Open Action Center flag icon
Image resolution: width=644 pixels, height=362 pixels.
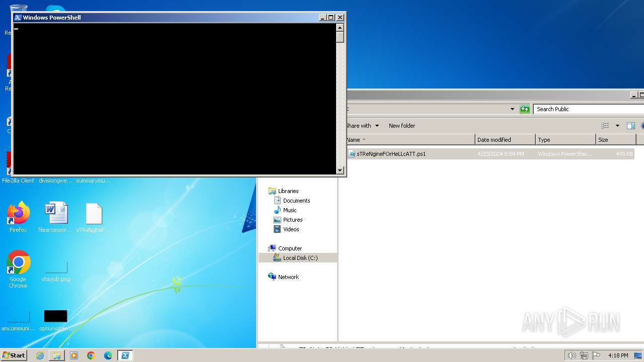pos(596,355)
